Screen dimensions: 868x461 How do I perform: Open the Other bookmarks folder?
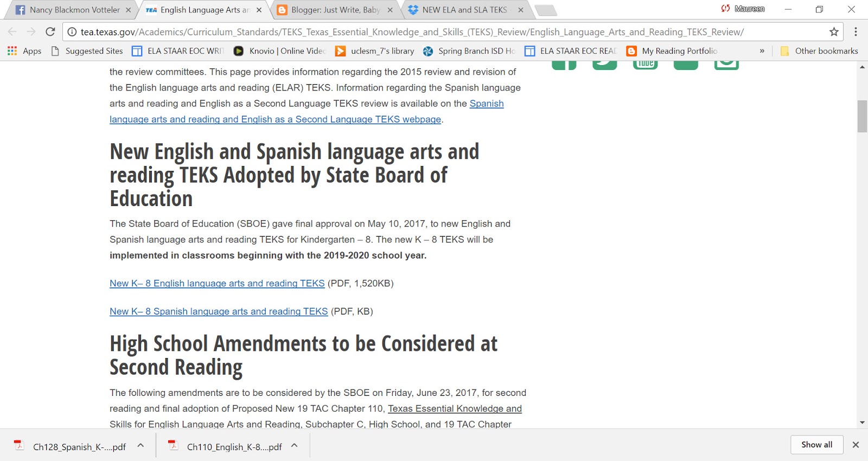coord(819,51)
